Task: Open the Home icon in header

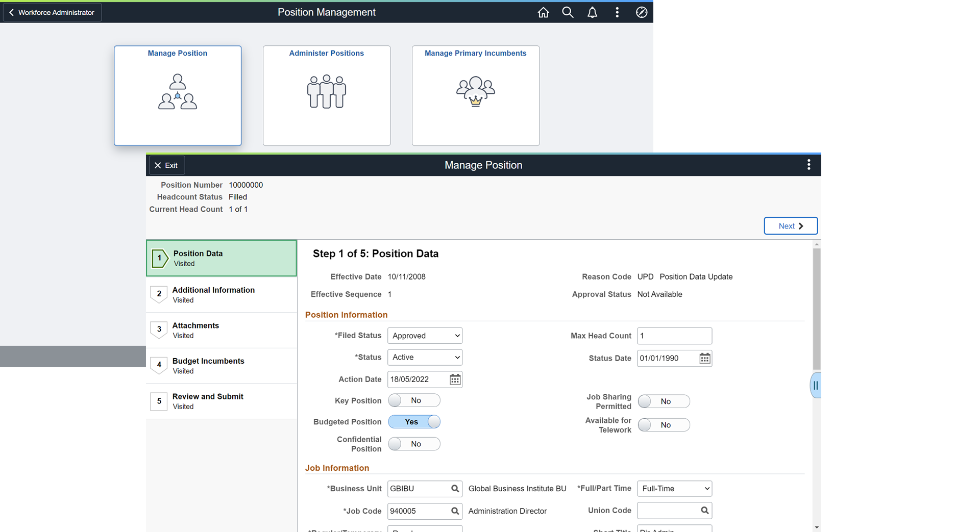Action: click(543, 12)
